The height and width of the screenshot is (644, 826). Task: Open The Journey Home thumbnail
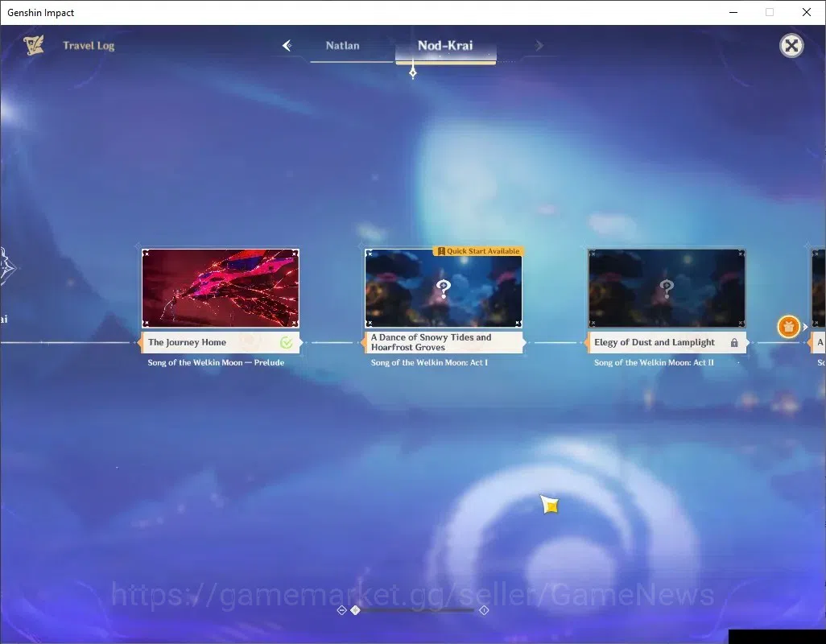coord(221,288)
